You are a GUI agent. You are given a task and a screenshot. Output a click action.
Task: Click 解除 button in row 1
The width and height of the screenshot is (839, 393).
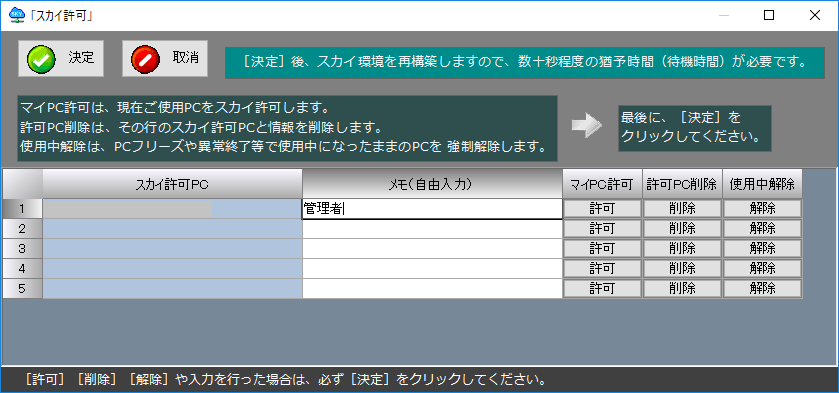(762, 208)
